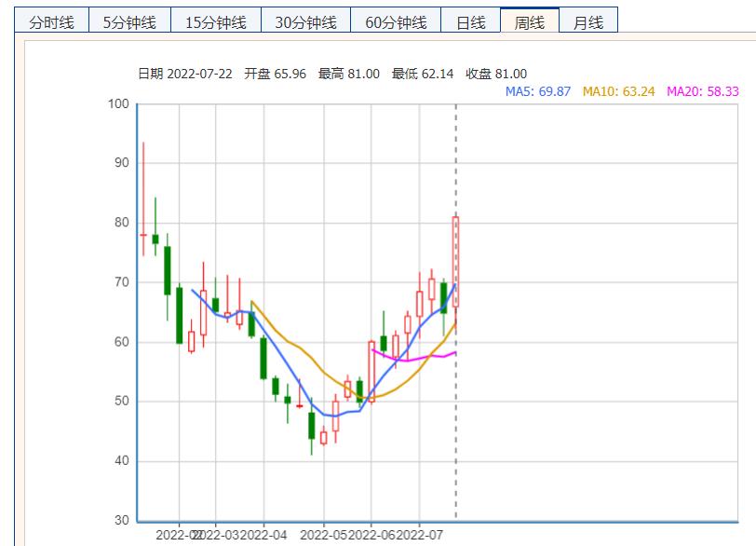
Task: Switch to the 月线 monthly tab
Action: click(588, 22)
